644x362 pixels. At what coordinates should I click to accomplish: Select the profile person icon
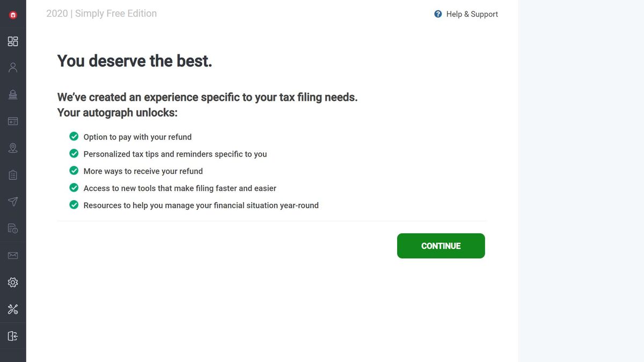[x=12, y=67]
